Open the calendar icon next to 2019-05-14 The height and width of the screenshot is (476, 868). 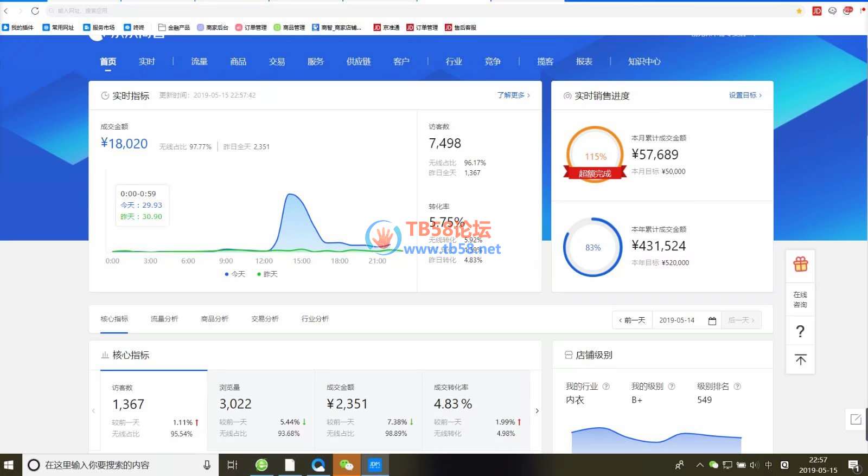click(712, 320)
